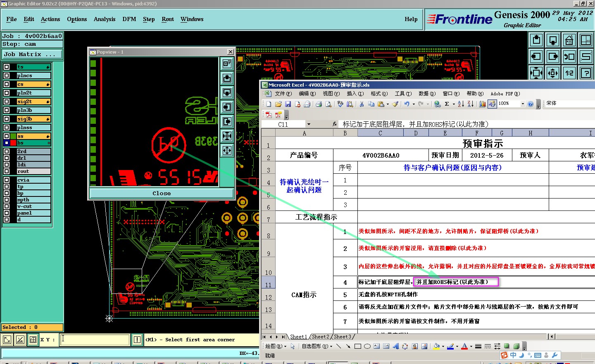
Task: Open the Excel Paste options dropdown arrow
Action: (x=388, y=104)
